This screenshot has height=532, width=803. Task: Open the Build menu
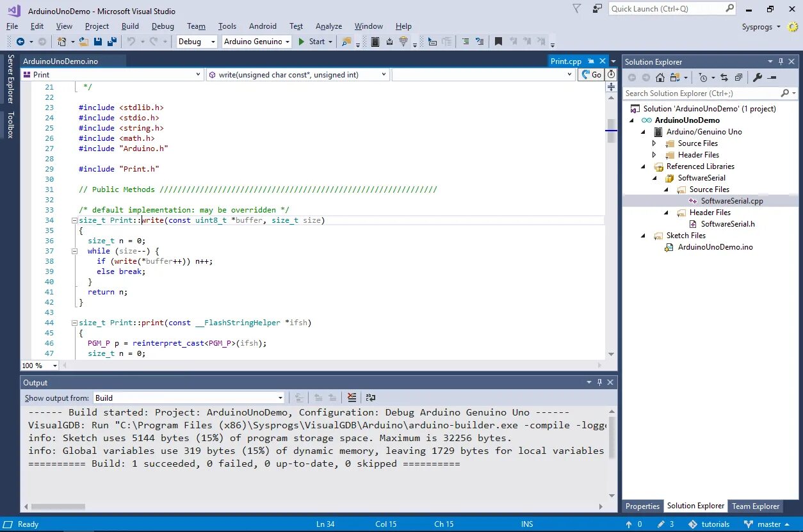coord(130,26)
